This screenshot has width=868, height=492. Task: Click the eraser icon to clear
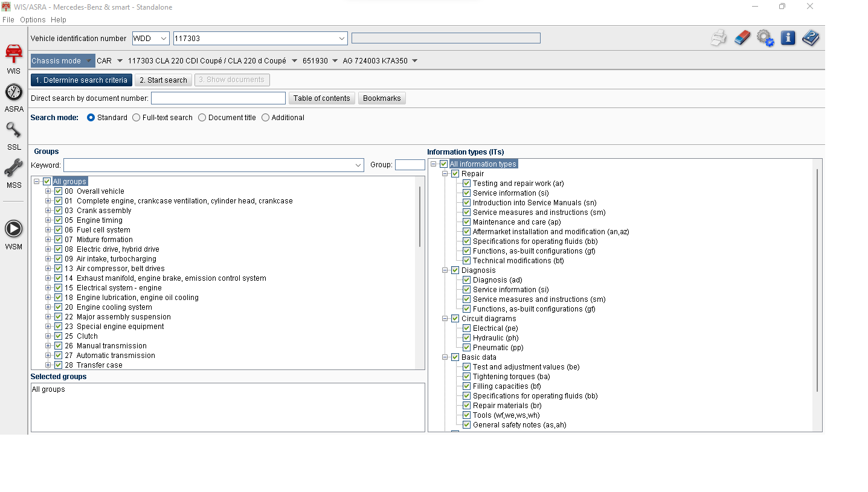[742, 38]
